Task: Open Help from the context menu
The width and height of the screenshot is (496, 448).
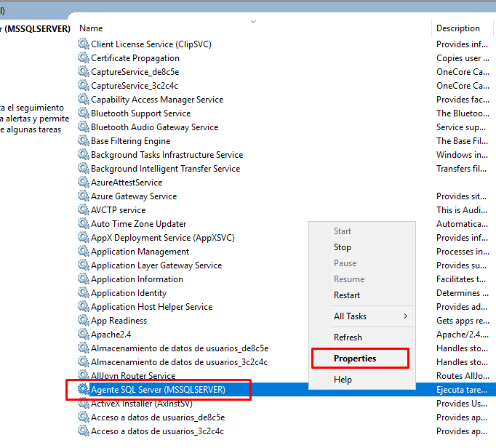Action: (x=343, y=380)
